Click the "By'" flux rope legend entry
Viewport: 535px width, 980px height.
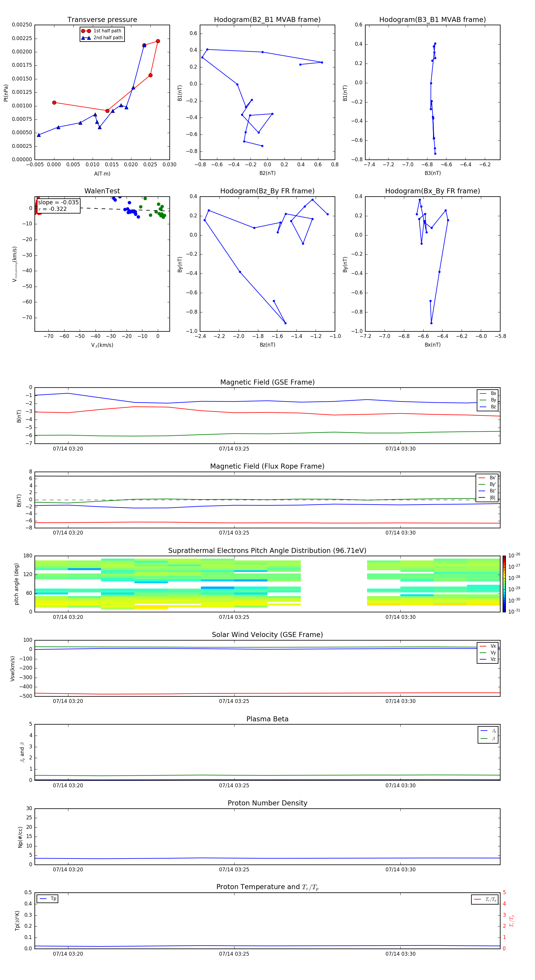pyautogui.click(x=487, y=484)
